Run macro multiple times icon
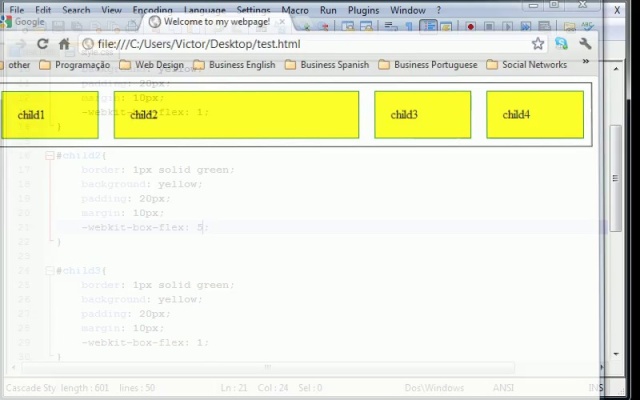 click(x=526, y=27)
